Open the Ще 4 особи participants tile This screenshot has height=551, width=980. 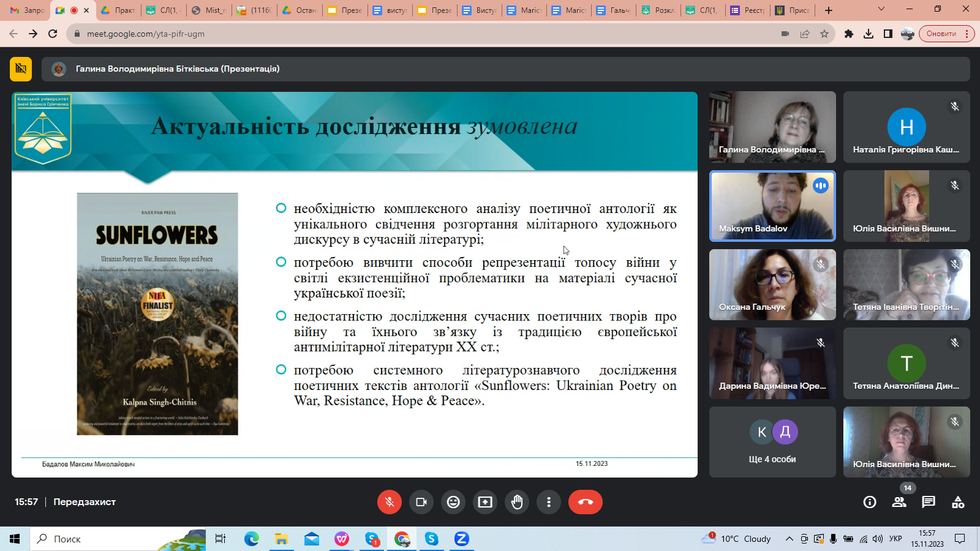tap(772, 442)
